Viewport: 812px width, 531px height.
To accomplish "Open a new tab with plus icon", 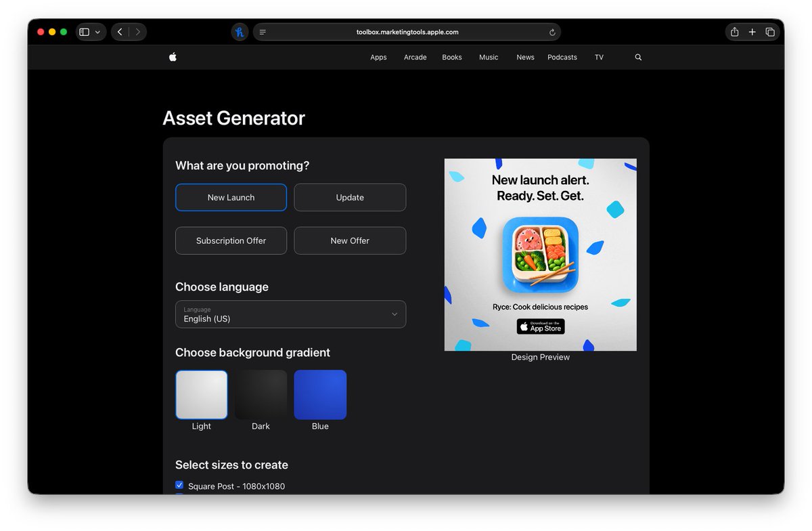I will [752, 32].
